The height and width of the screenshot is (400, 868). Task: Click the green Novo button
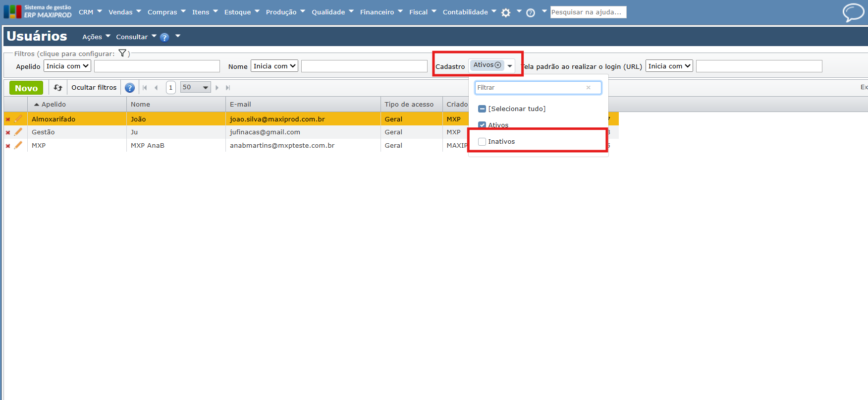tap(26, 88)
